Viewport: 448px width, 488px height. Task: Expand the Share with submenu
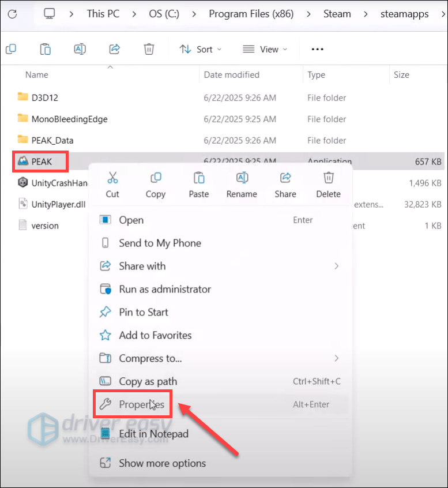[x=336, y=266]
